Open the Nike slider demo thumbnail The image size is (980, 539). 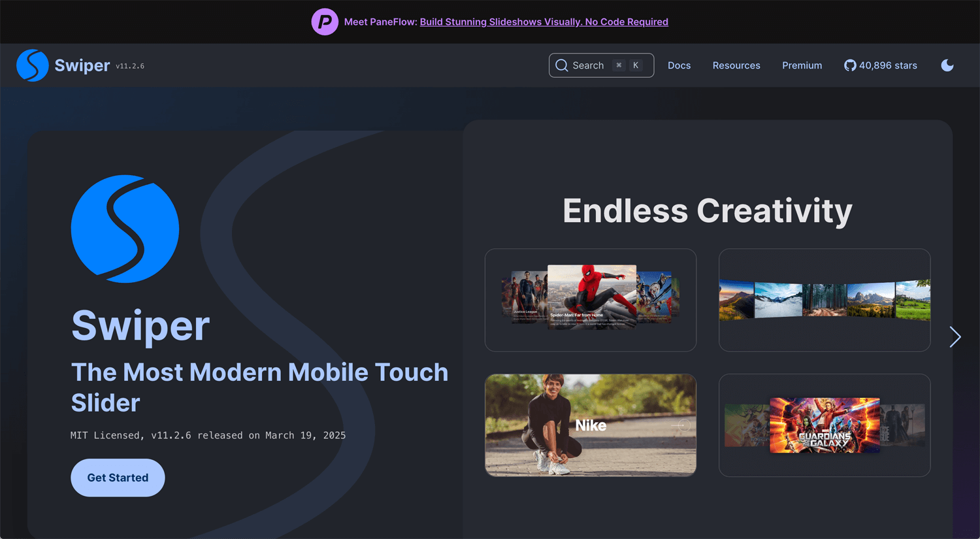[x=591, y=425]
